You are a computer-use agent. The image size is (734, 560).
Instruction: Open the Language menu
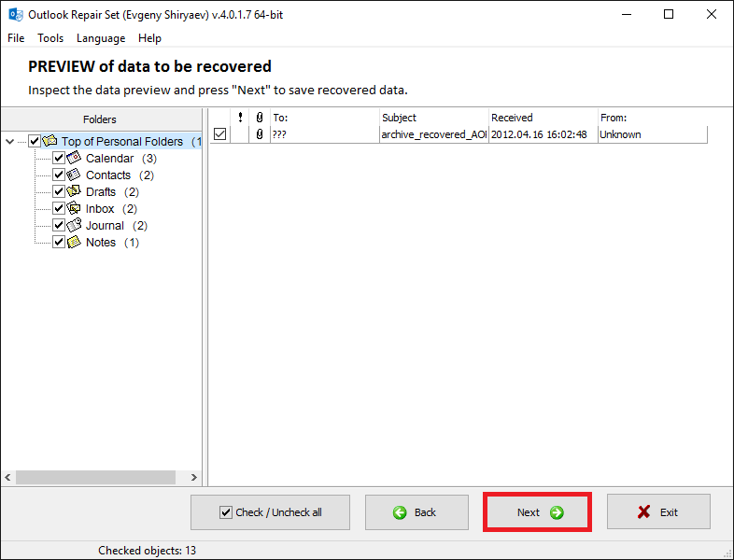tap(101, 38)
